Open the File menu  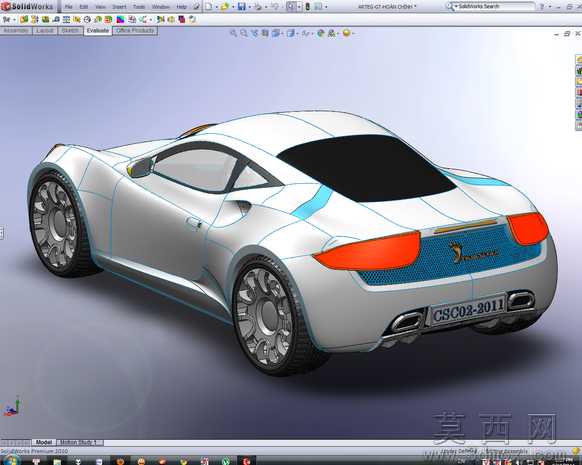[x=69, y=7]
